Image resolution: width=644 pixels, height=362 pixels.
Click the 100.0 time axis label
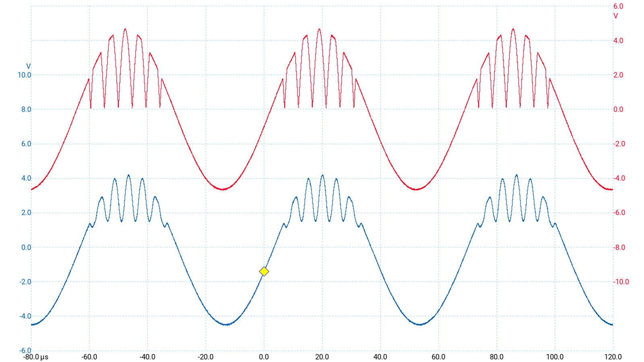pos(555,357)
